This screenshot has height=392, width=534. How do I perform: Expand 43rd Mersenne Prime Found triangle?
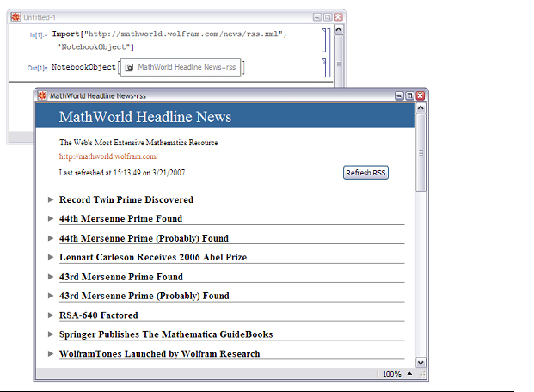click(x=51, y=277)
